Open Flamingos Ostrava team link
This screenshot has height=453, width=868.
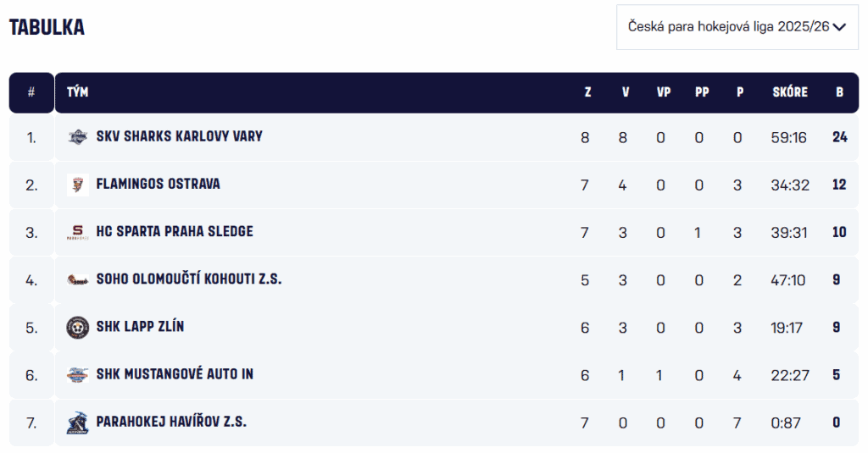pos(158,184)
